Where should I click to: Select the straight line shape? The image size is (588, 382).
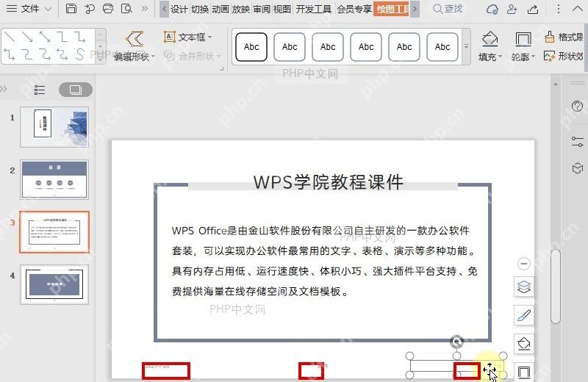click(x=10, y=37)
